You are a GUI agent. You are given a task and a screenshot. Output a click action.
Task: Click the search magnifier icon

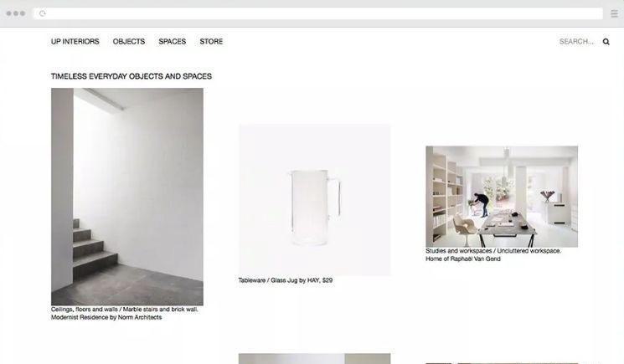[x=606, y=42]
